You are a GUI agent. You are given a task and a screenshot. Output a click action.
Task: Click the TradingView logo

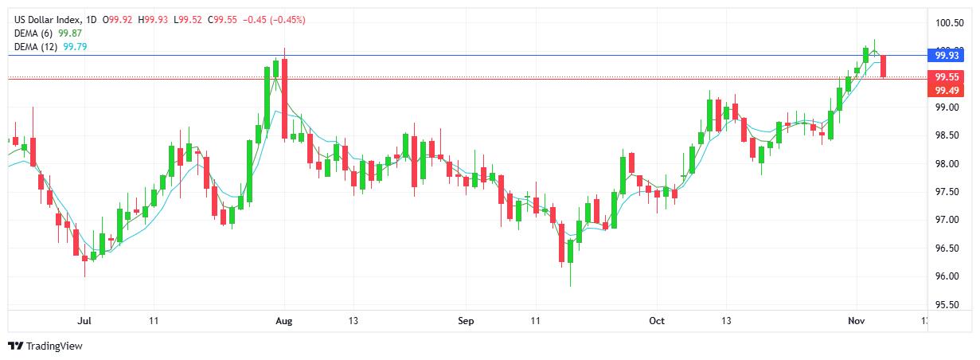click(45, 346)
